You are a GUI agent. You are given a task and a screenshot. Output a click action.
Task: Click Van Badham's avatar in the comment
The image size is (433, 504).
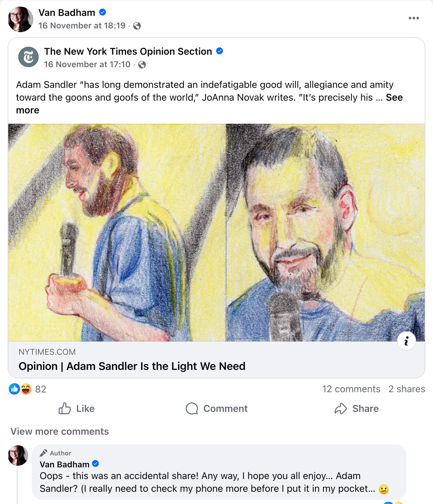(x=18, y=455)
